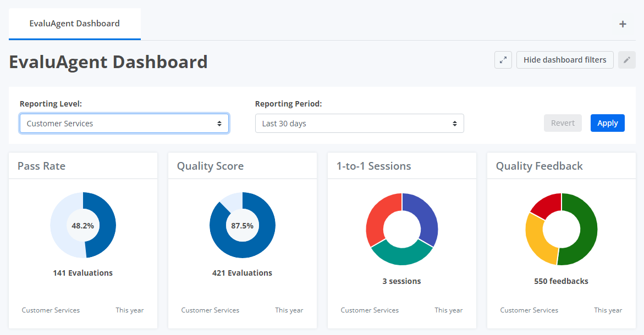Click Hide dashboard filters button
The height and width of the screenshot is (335, 644).
(565, 60)
